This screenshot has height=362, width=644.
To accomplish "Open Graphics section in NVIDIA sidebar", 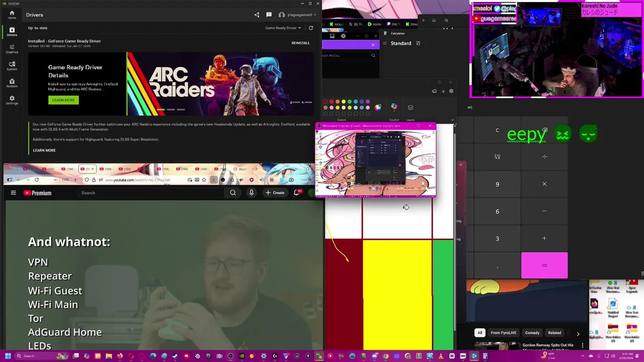I will point(12,49).
